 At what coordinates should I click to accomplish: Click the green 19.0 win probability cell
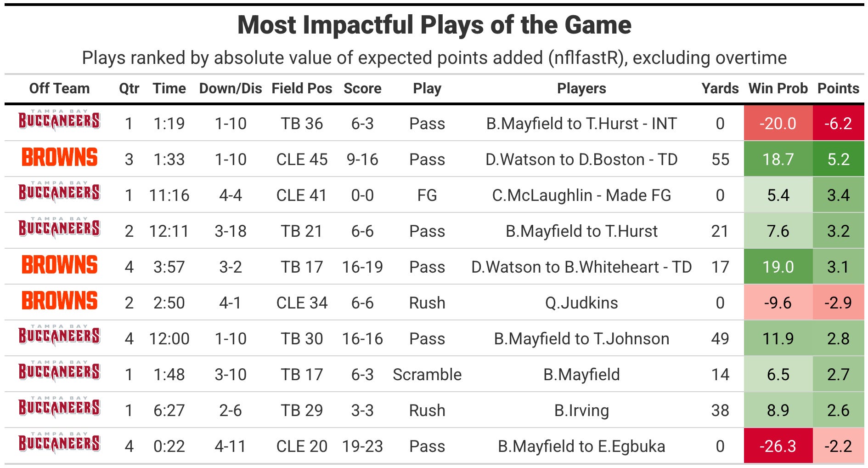click(x=778, y=267)
